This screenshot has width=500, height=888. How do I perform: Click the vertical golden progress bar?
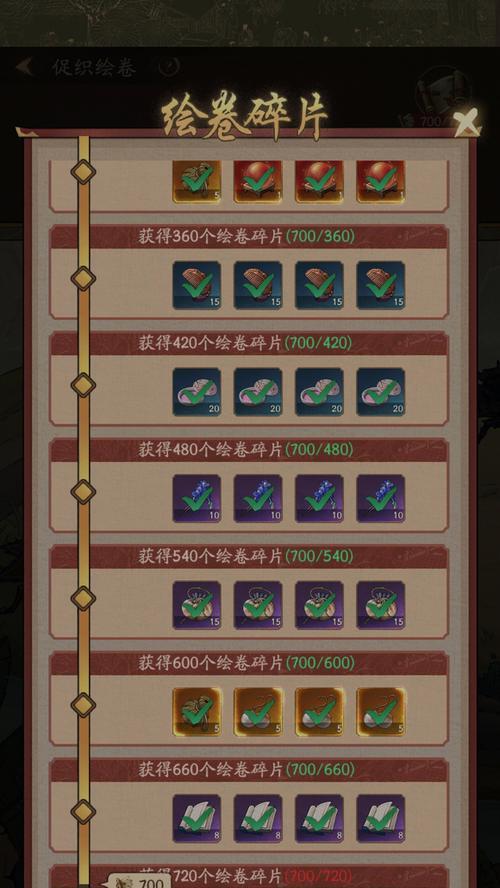[x=84, y=510]
